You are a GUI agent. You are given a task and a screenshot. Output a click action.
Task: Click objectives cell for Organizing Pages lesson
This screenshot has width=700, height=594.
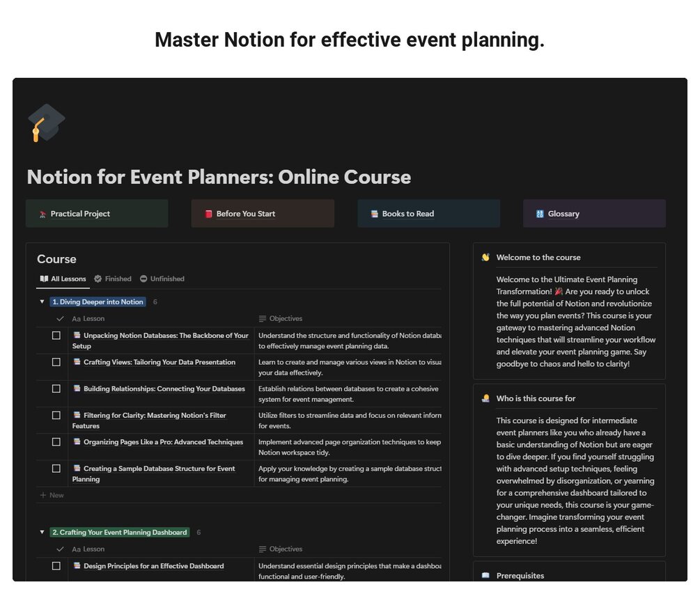click(x=348, y=447)
